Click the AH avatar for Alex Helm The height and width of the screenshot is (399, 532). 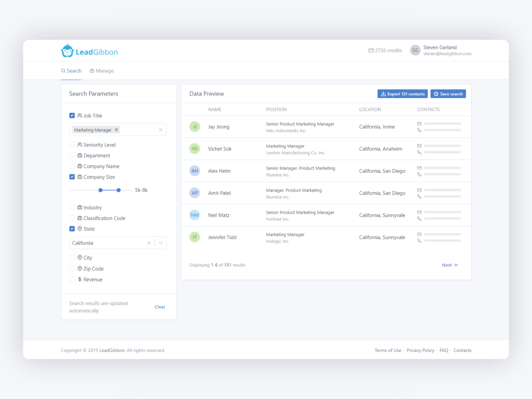tap(195, 171)
